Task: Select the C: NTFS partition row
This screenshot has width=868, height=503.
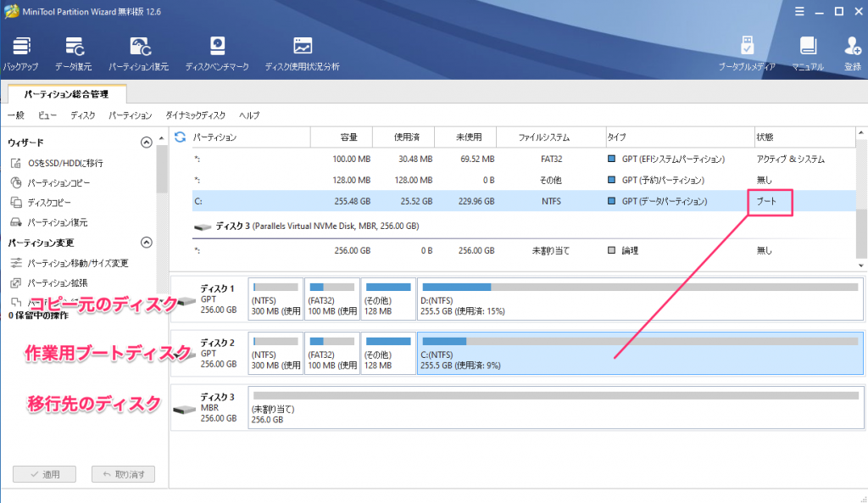Action: pos(524,201)
